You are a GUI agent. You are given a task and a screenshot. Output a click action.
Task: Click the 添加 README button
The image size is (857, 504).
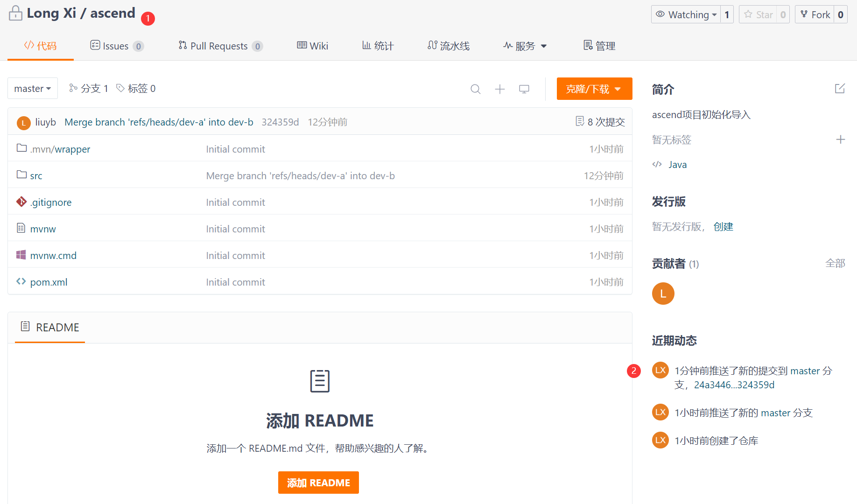(318, 483)
